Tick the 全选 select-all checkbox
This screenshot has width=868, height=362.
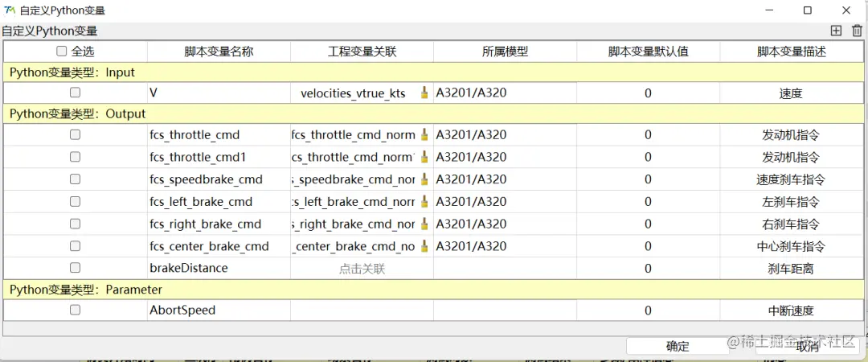pos(61,51)
